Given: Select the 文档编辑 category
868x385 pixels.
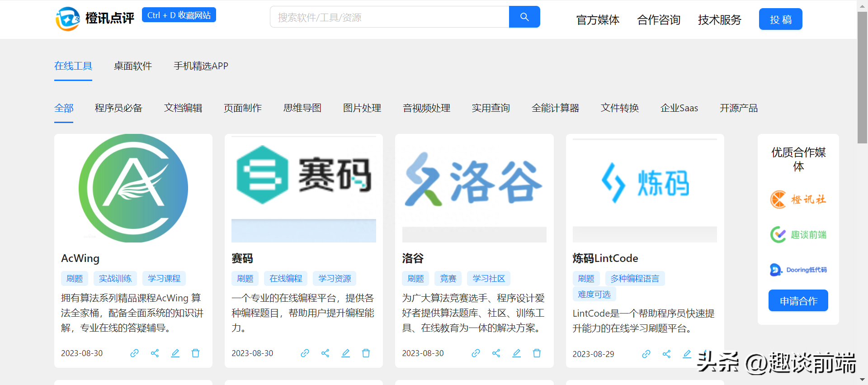Looking at the screenshot, I should click(x=183, y=108).
